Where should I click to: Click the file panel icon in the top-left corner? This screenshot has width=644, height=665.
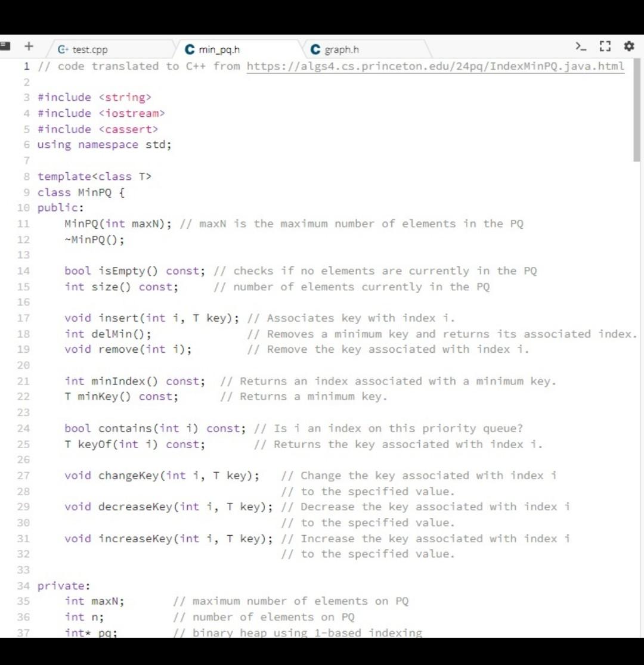5,45
